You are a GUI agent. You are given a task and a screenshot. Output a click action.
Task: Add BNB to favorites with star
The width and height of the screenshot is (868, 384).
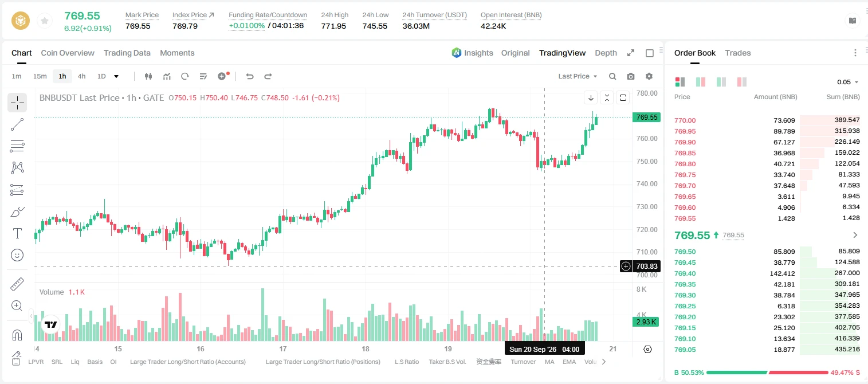[44, 21]
